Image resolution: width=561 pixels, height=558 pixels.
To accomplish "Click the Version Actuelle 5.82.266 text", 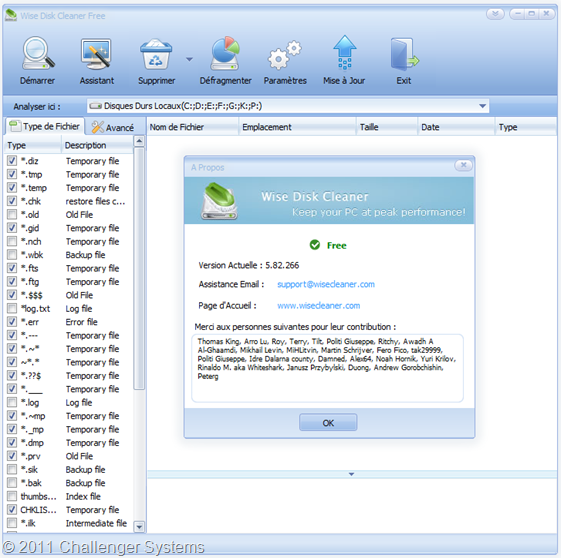I will click(249, 265).
